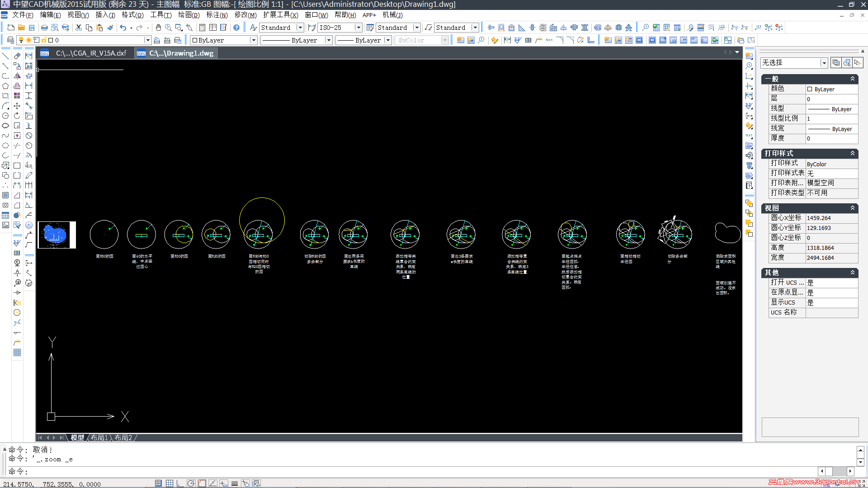Expand the ISO-25 dimension style dropdown
Viewport: 868px width, 488px height.
[x=358, y=28]
